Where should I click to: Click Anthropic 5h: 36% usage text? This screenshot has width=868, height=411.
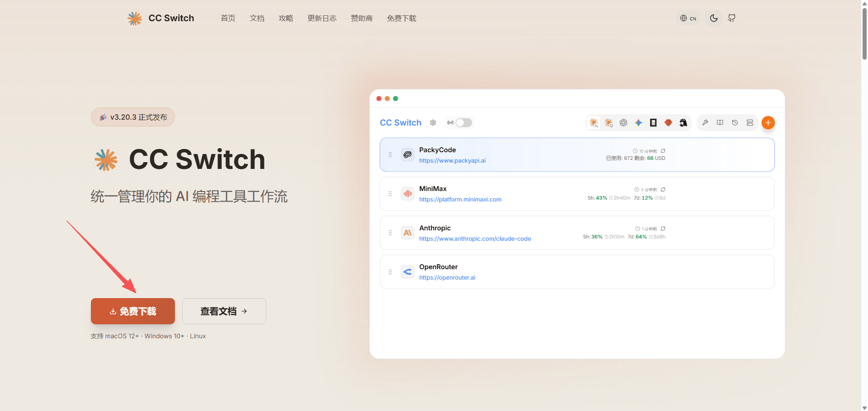click(593, 237)
